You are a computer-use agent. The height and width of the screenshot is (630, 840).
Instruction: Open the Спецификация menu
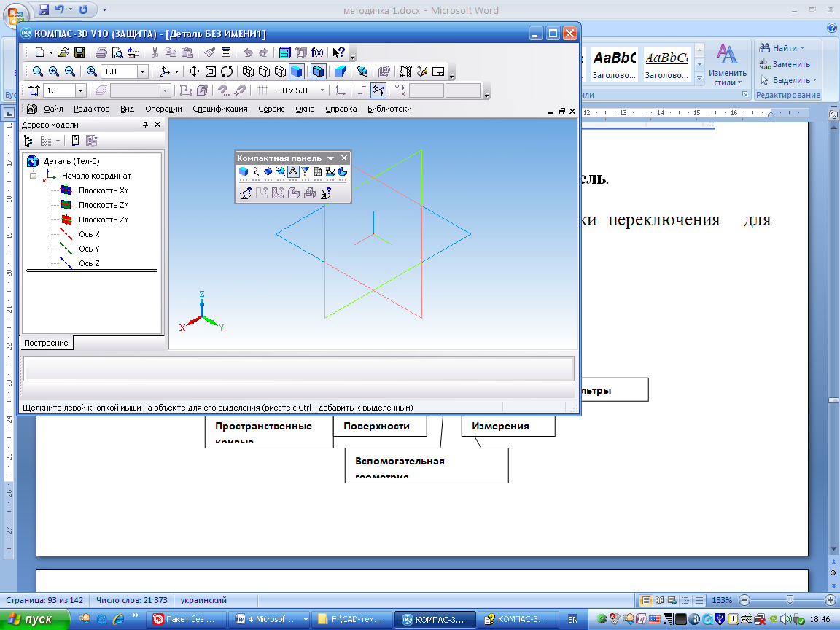220,109
